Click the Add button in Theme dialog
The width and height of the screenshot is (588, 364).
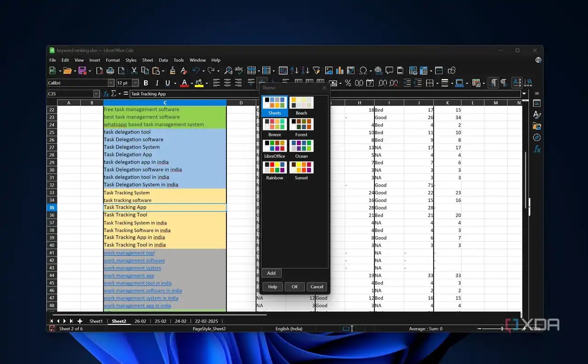tap(271, 273)
